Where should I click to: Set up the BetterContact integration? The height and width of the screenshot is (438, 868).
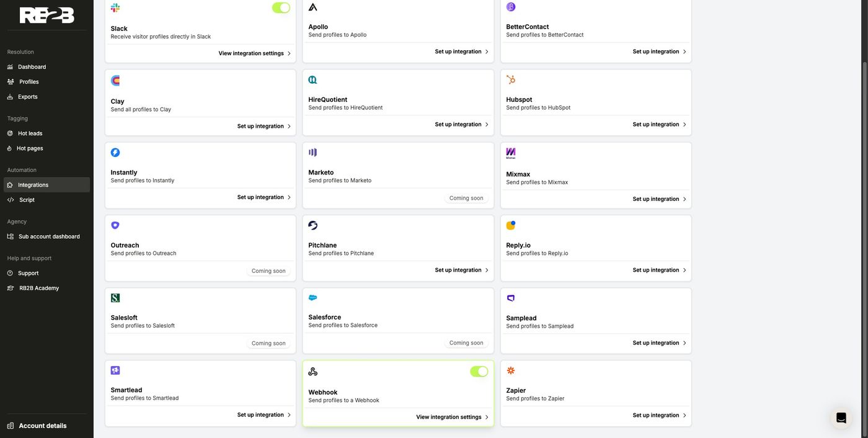660,51
